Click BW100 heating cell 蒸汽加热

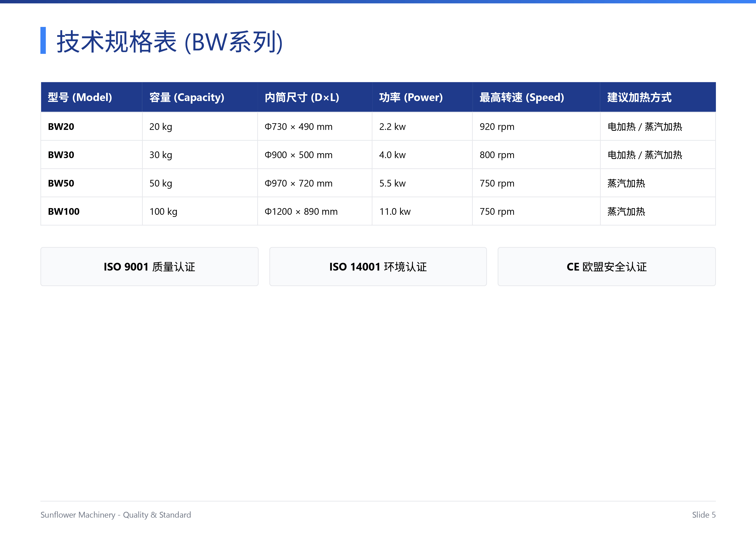coord(658,211)
